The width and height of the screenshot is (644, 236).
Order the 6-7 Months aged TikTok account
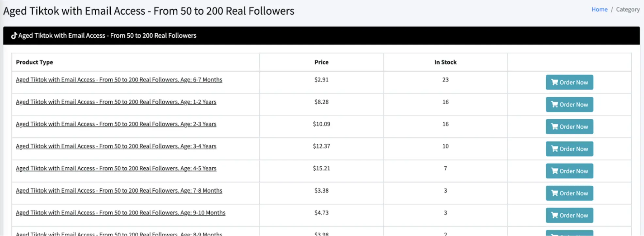570,82
